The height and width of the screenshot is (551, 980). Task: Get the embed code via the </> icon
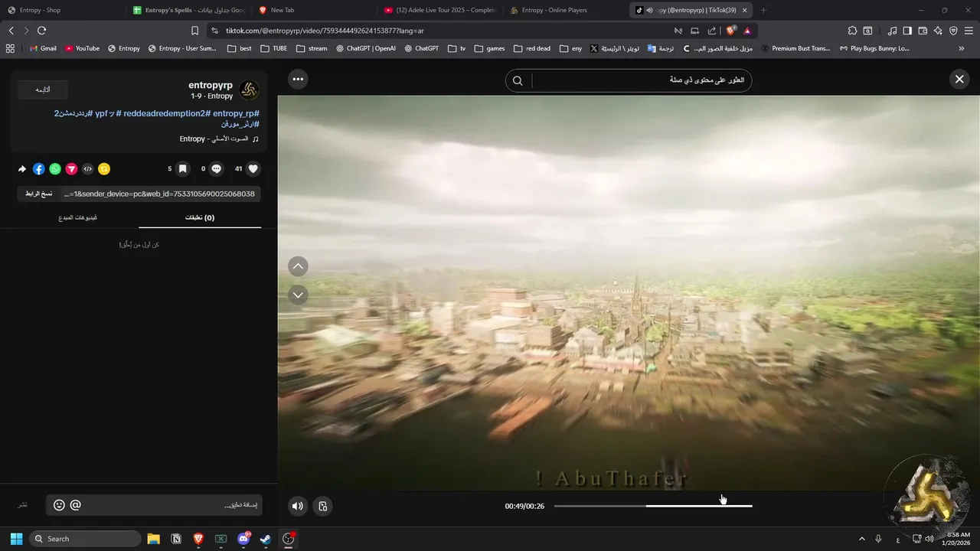(x=88, y=169)
